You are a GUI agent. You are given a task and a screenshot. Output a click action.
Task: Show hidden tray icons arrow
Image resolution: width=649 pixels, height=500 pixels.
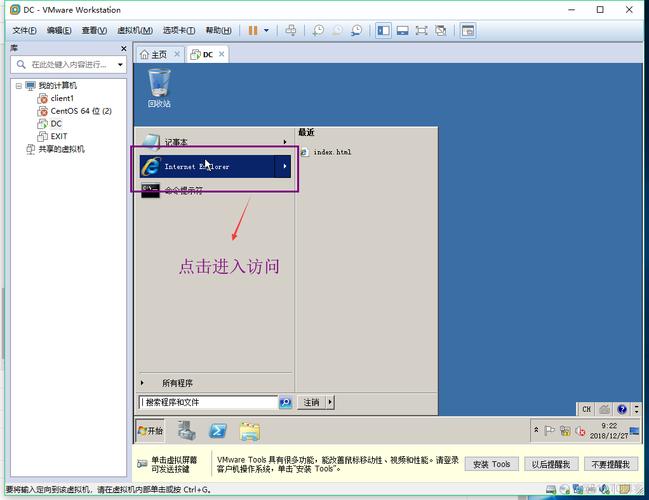(536, 430)
